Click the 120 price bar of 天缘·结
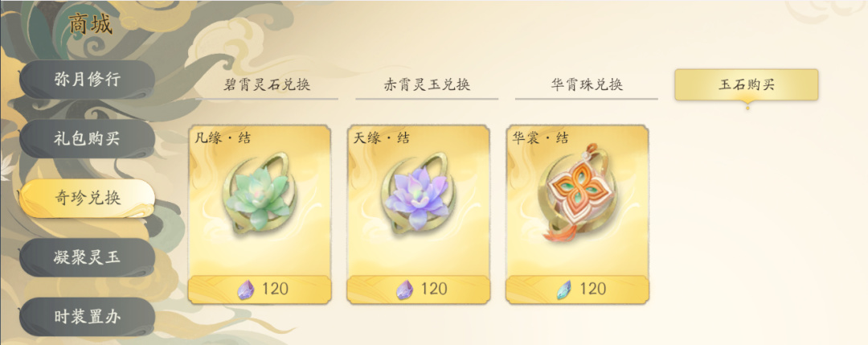This screenshot has width=868, height=345. (419, 289)
